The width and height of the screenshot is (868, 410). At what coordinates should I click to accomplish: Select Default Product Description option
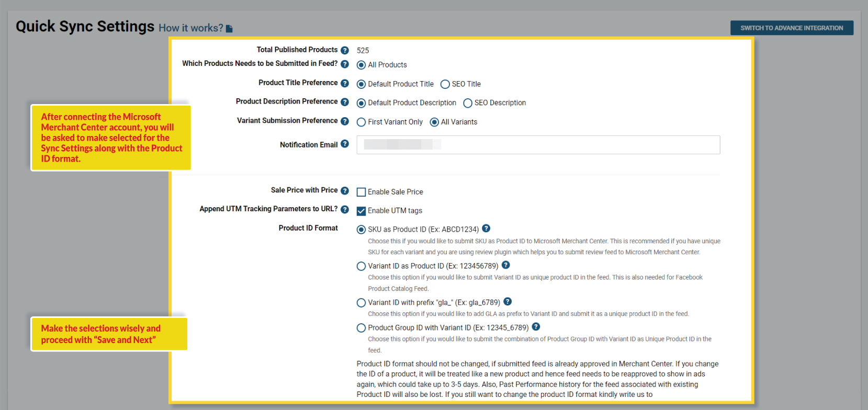(x=361, y=103)
